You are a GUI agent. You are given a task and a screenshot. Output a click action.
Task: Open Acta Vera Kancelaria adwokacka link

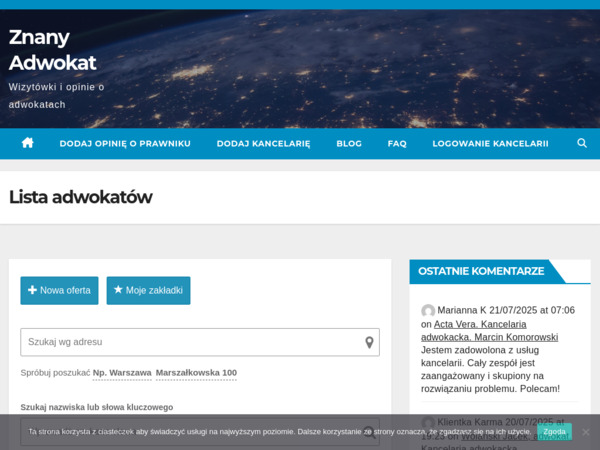489,331
